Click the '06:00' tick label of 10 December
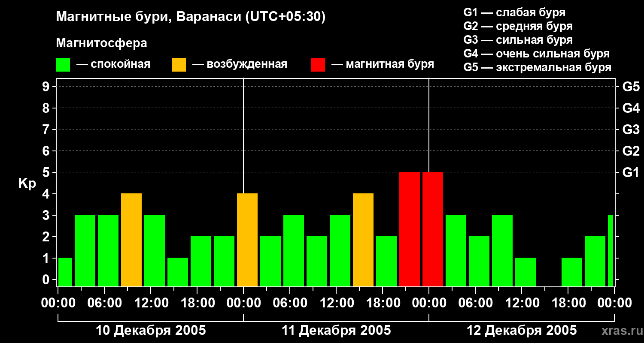Image resolution: width=644 pixels, height=343 pixels. pos(105,303)
